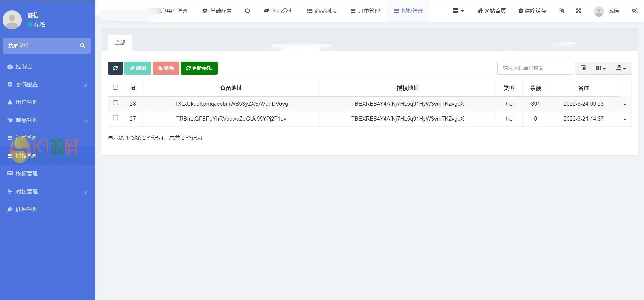The image size is (644, 300).
Task: Expand the 对接管理 sidebar menu
Action: [47, 192]
